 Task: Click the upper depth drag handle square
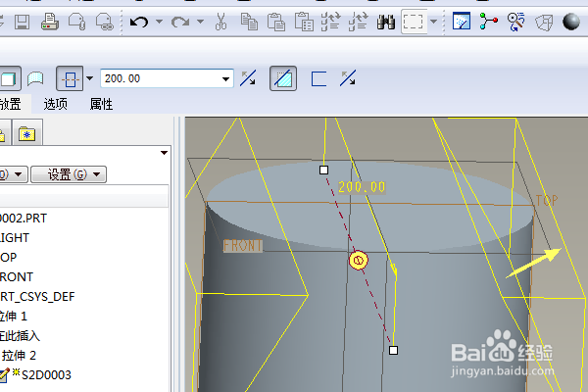(x=324, y=171)
